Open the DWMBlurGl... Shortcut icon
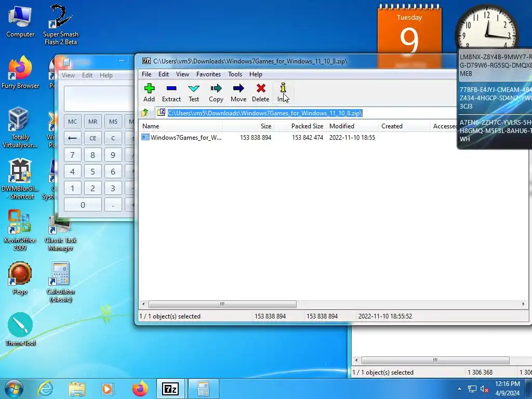Screen dimensions: 532x399 (20, 179)
